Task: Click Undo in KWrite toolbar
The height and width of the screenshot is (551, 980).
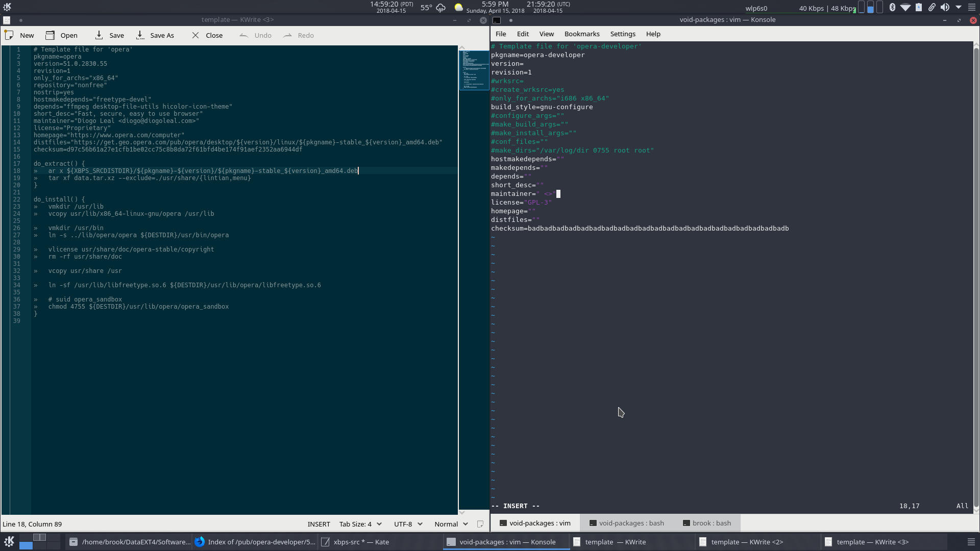Action: click(255, 35)
